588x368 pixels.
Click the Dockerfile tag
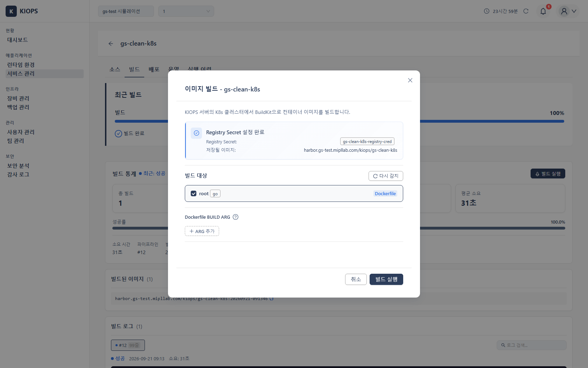[x=385, y=193]
